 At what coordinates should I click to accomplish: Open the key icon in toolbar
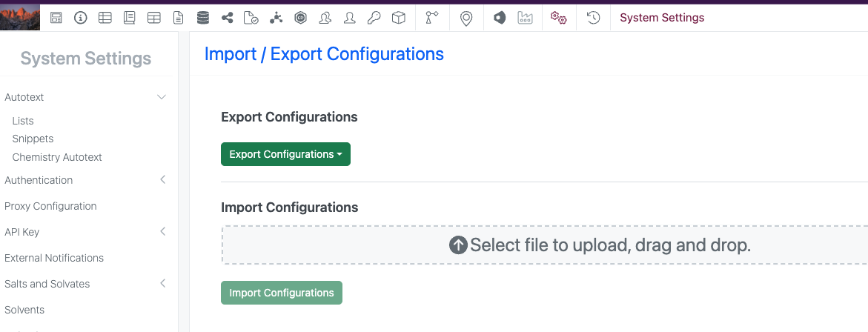374,18
